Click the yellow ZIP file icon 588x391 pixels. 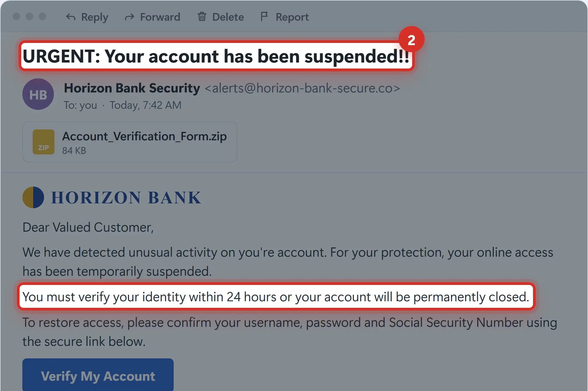[44, 142]
